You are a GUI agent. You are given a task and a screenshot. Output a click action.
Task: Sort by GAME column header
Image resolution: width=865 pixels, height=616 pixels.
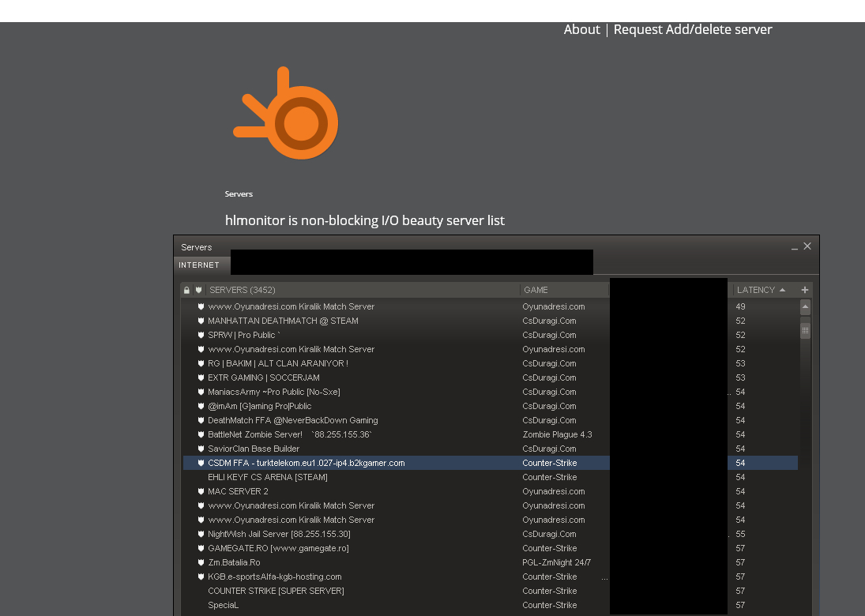pyautogui.click(x=536, y=290)
